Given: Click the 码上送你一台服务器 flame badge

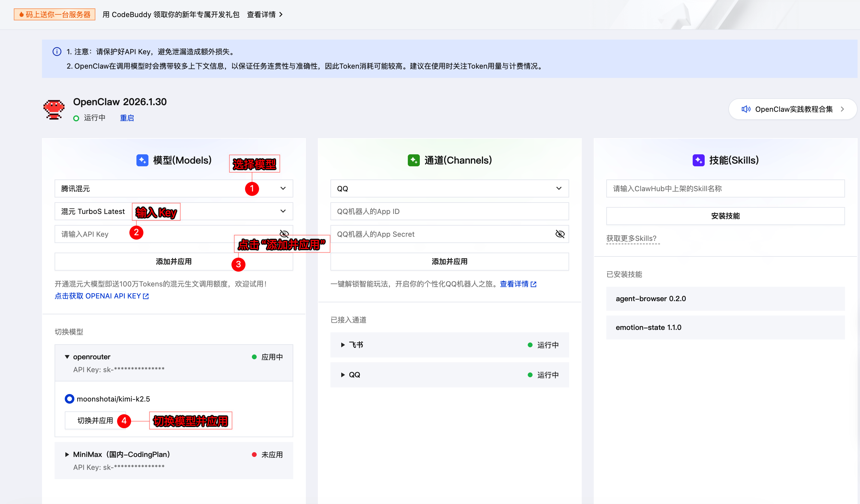Looking at the screenshot, I should (x=54, y=14).
